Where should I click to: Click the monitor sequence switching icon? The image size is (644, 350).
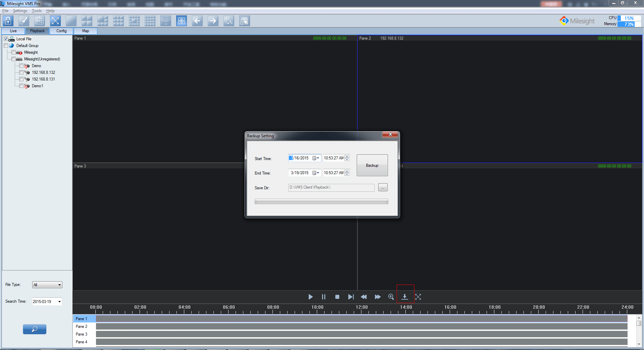[x=229, y=21]
